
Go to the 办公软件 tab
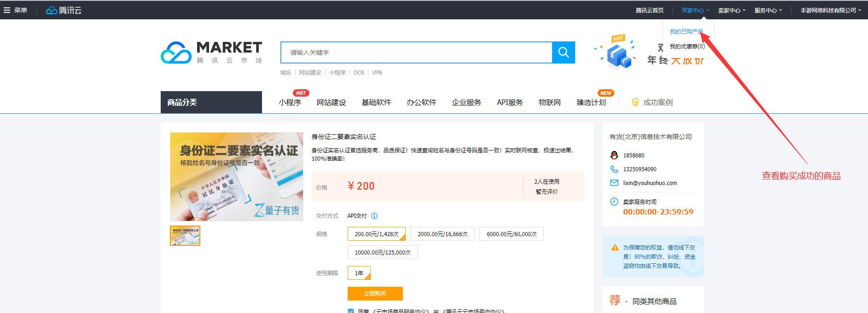click(421, 102)
